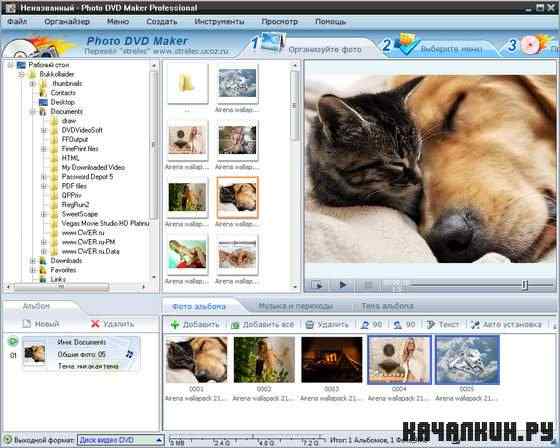Expand the Favorites folder
The image size is (560, 448).
click(32, 270)
